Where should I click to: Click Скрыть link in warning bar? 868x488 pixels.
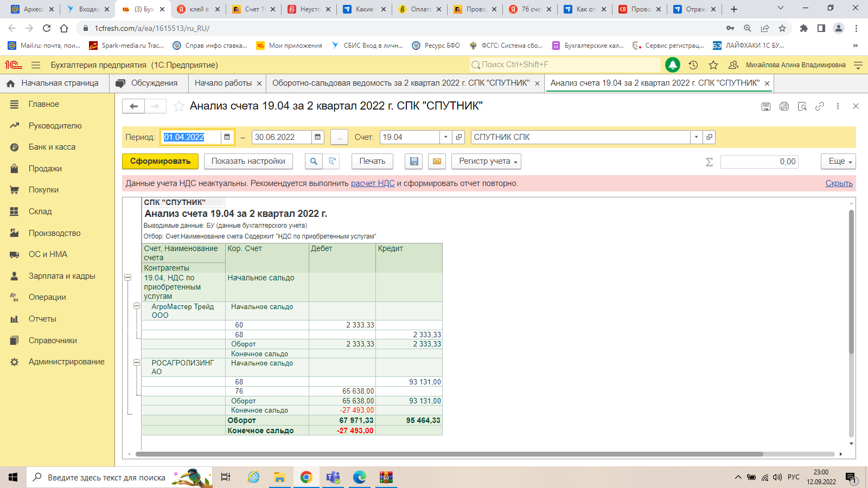[x=839, y=183]
